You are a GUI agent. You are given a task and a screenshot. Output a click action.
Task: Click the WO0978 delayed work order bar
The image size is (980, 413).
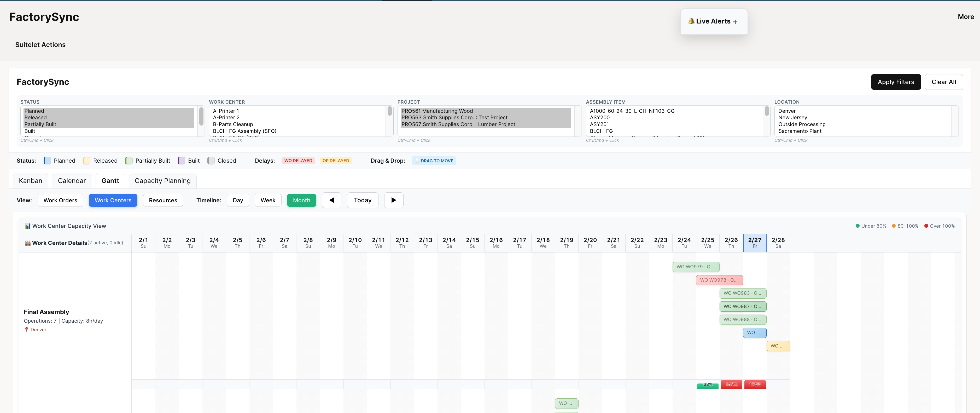tap(719, 280)
